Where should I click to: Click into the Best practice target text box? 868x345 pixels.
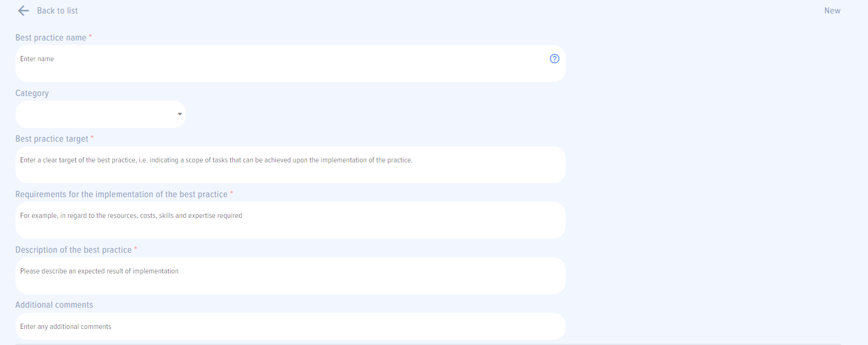290,164
